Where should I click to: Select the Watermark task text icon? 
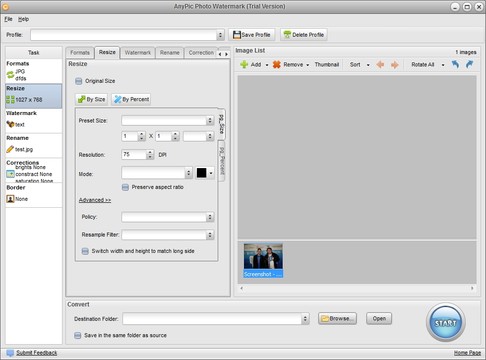(10, 124)
